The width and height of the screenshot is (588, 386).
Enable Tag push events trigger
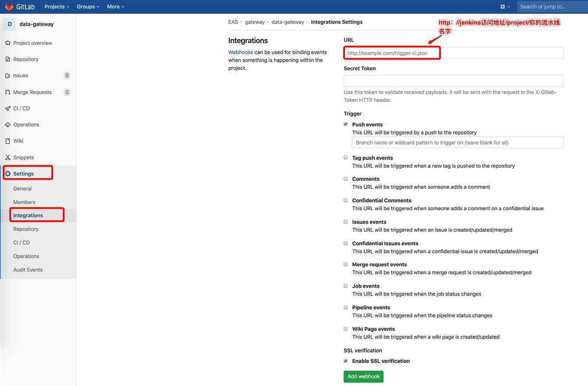346,157
